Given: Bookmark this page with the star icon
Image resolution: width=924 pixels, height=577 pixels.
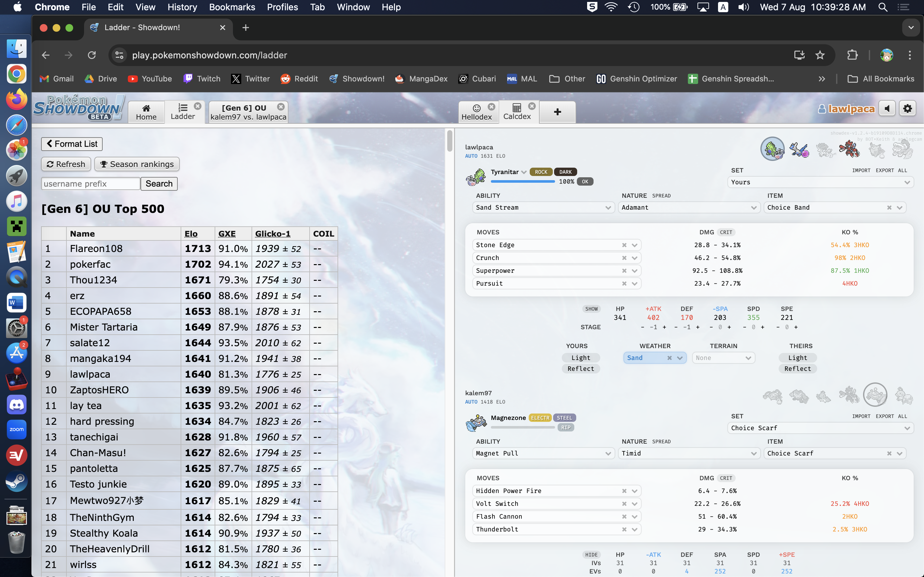Looking at the screenshot, I should click(x=820, y=55).
